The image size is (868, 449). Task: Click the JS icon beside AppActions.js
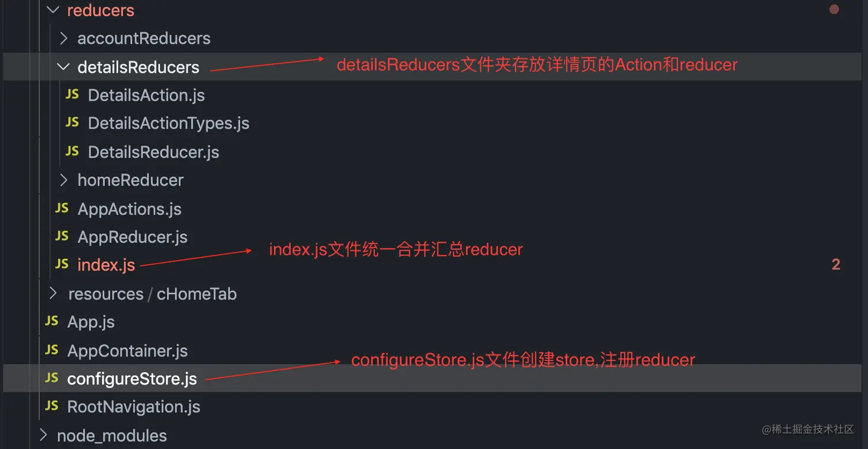coord(62,208)
